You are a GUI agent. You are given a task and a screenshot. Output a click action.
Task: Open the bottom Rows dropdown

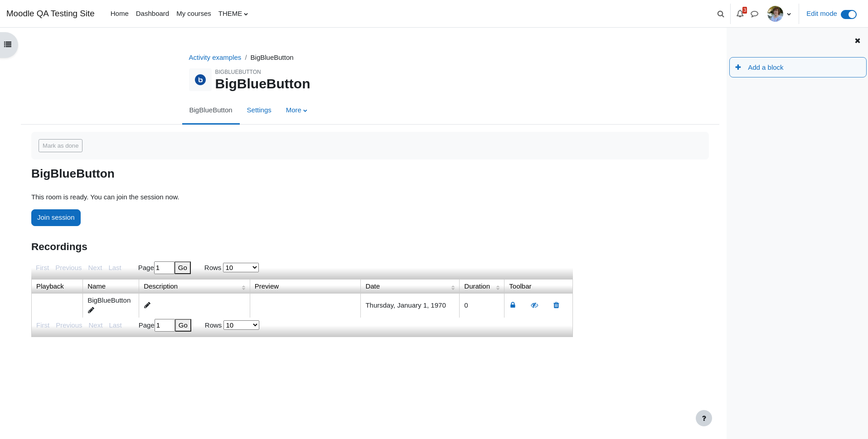pos(241,325)
